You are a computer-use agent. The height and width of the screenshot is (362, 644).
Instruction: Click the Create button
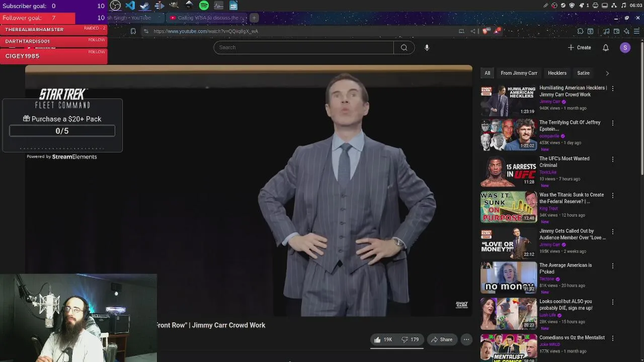tap(580, 47)
